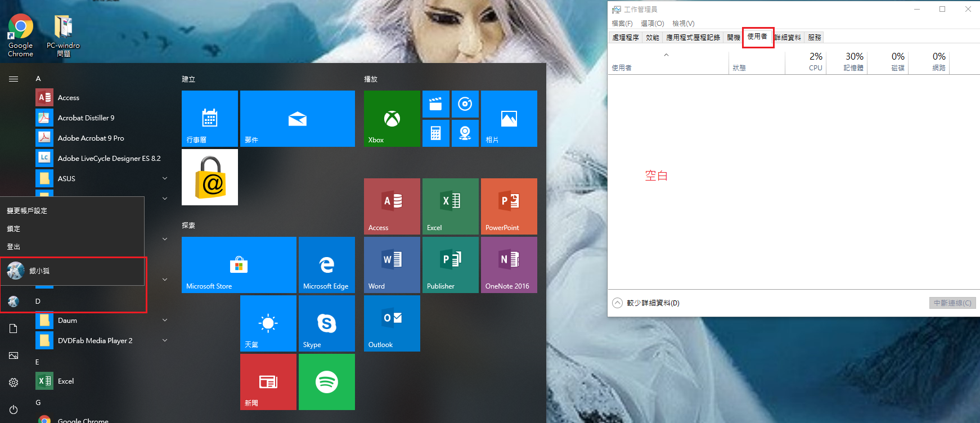
Task: Switch to 處理程序 tab
Action: click(626, 37)
